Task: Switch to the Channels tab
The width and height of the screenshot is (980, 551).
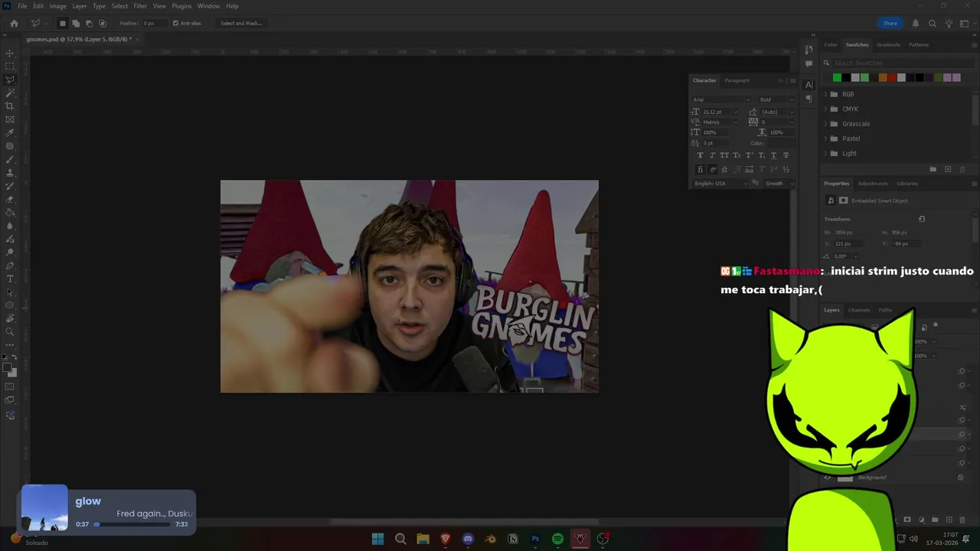Action: (858, 310)
